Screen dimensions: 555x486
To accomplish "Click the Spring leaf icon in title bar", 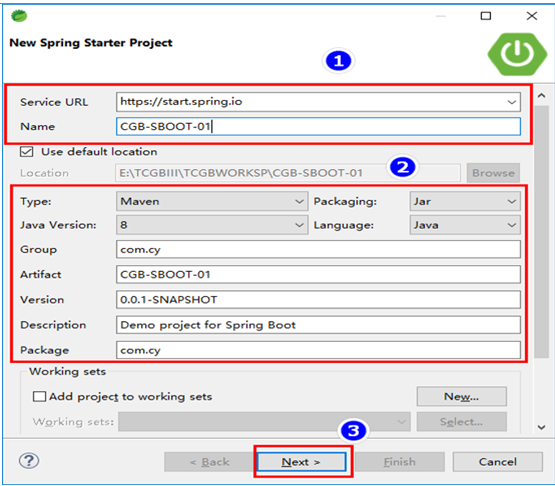I will point(19,16).
